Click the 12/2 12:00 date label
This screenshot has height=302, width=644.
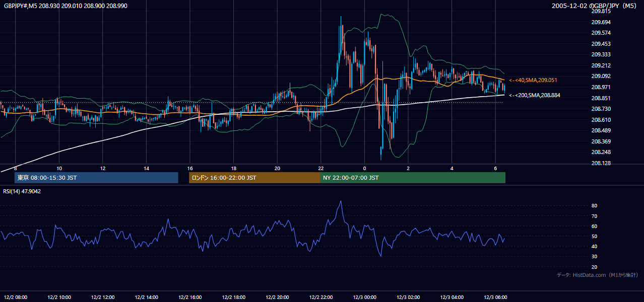coord(103,297)
